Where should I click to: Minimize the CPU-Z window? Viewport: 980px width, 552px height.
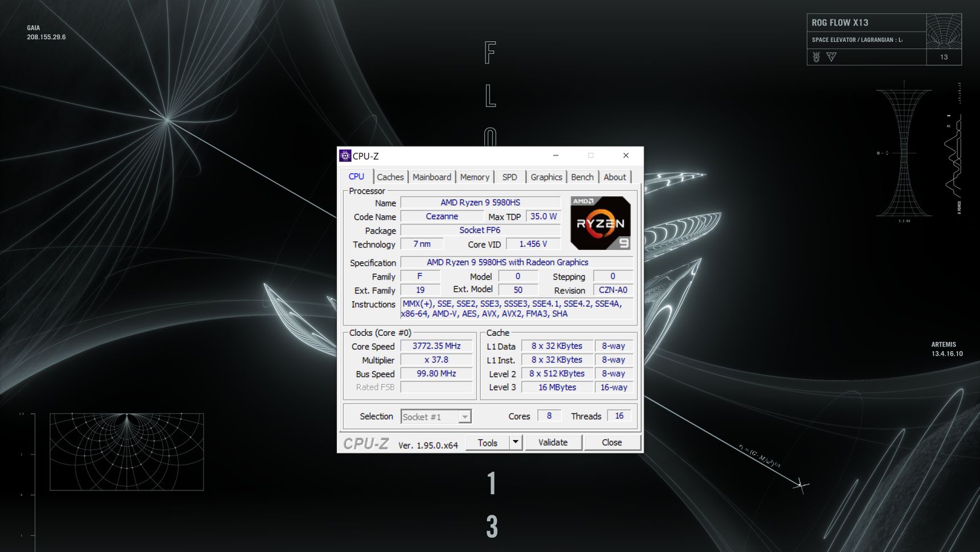(556, 156)
